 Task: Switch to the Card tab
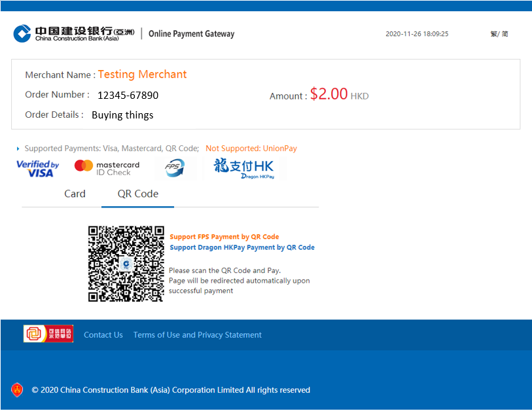pyautogui.click(x=75, y=194)
